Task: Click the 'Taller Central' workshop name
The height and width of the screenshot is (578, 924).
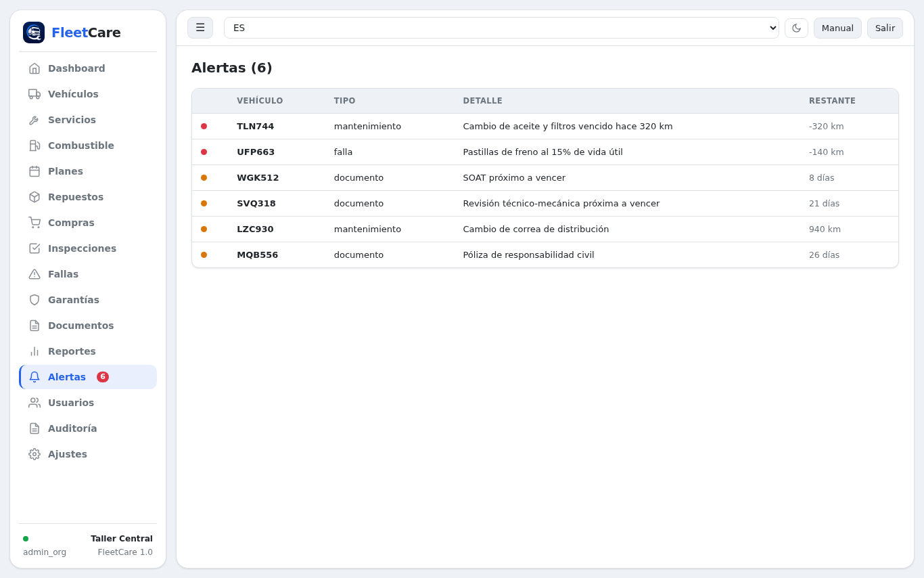Action: coord(122,539)
